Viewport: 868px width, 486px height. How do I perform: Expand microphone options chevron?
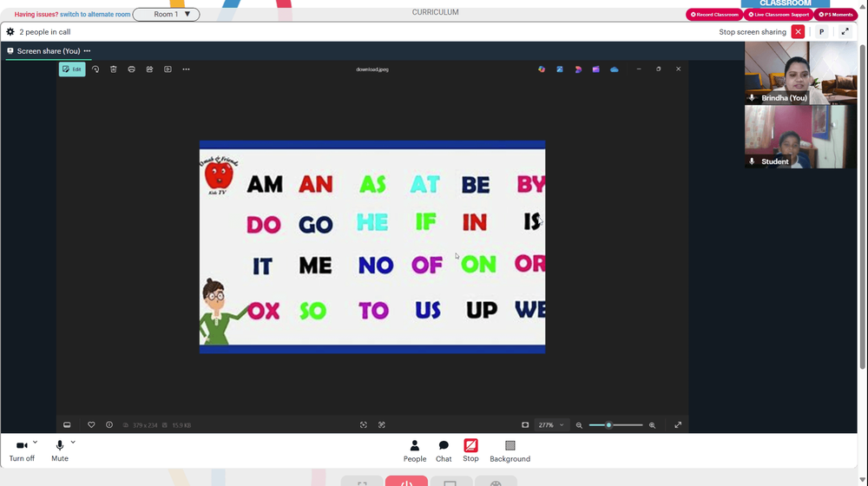pos(73,443)
